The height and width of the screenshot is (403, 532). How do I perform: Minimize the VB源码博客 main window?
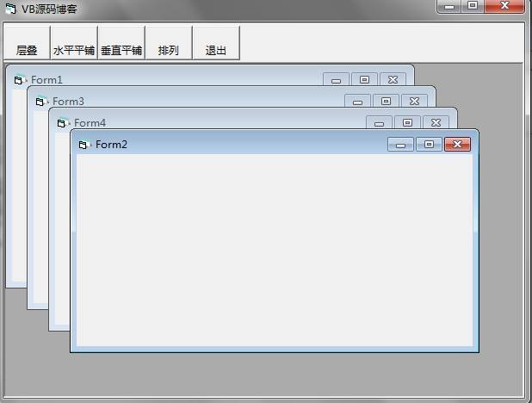point(449,6)
